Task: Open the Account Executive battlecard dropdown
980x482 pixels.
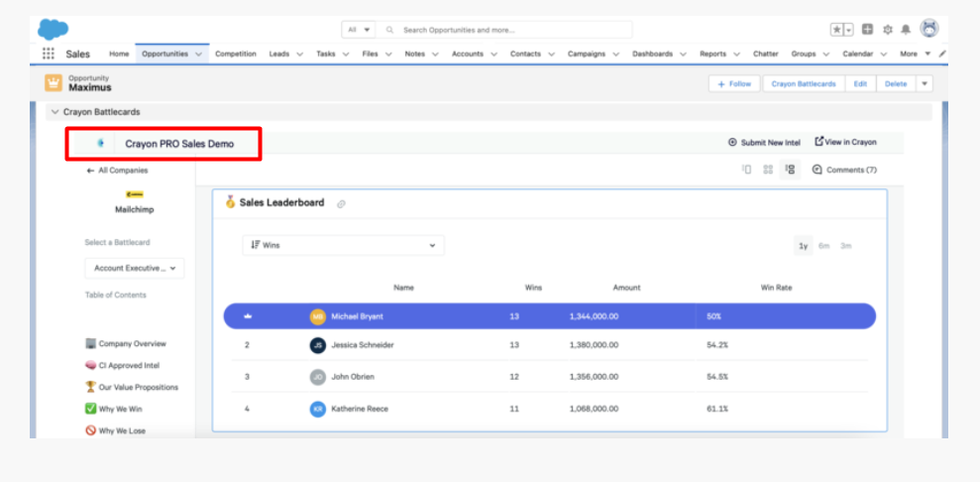Action: coord(135,268)
